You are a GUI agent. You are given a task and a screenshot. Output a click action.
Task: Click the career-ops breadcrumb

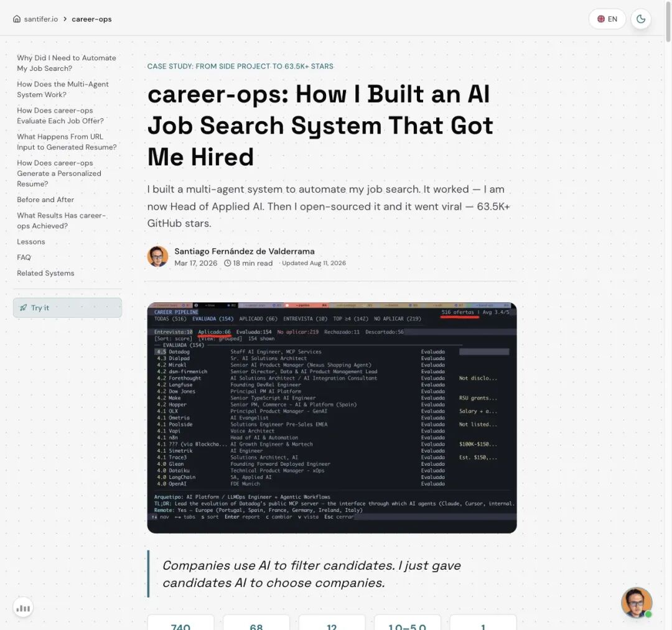(91, 19)
